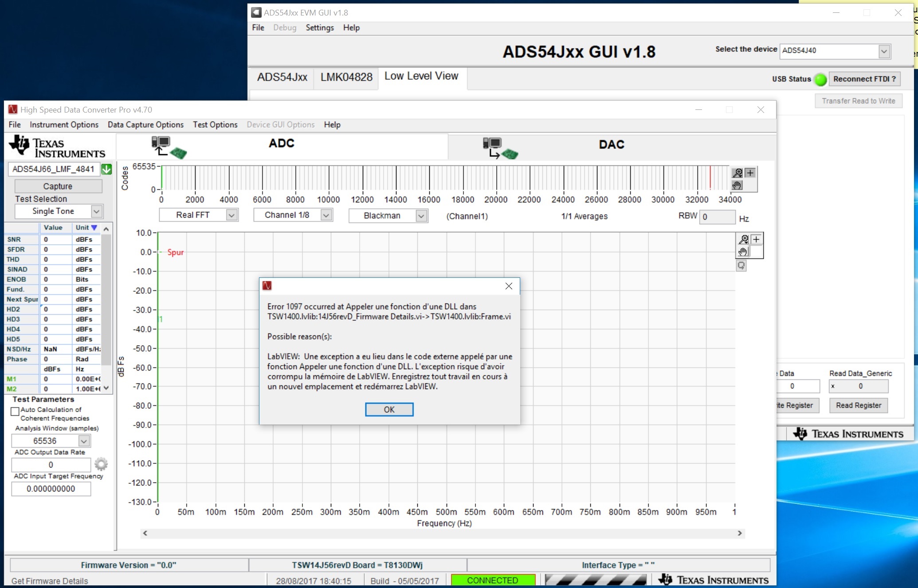This screenshot has height=588, width=918.
Task: Click the ADS54Jxx EVM GUI title bar icon
Action: click(x=256, y=12)
